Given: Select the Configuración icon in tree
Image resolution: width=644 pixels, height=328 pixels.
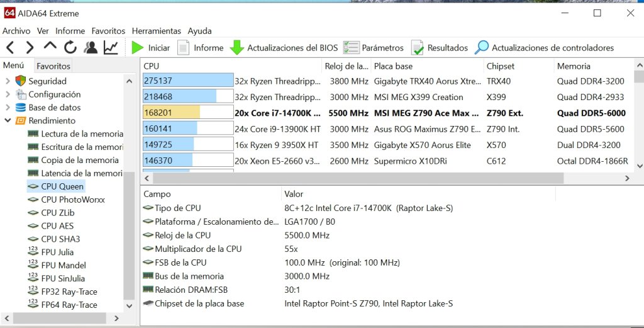Looking at the screenshot, I should click(21, 94).
